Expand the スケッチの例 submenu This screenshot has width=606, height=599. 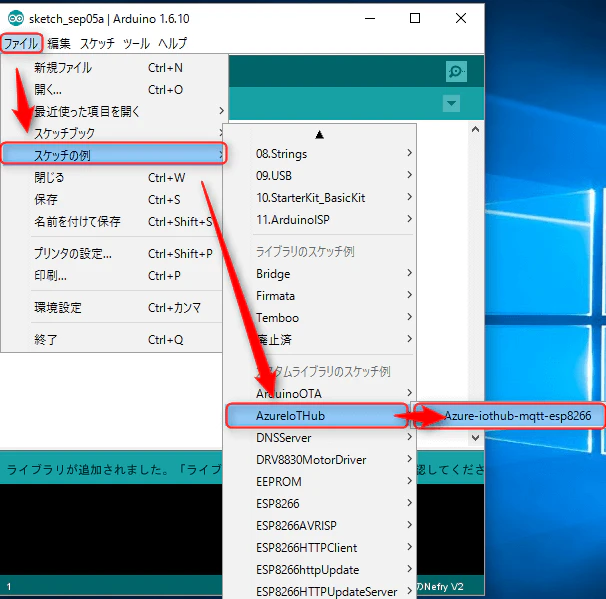click(114, 155)
